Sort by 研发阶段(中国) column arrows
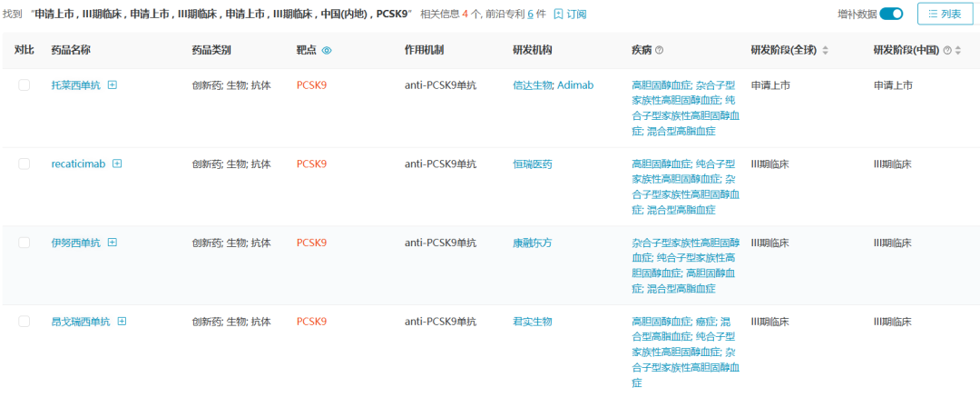 (x=958, y=51)
